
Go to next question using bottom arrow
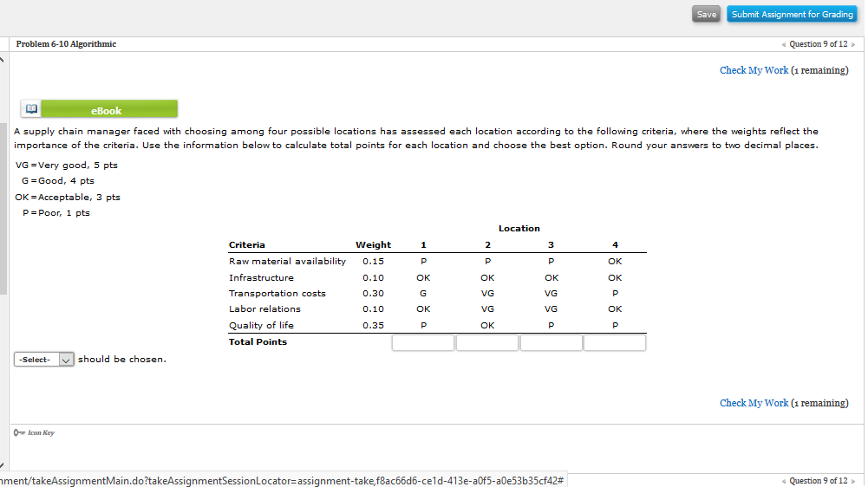pyautogui.click(x=853, y=481)
